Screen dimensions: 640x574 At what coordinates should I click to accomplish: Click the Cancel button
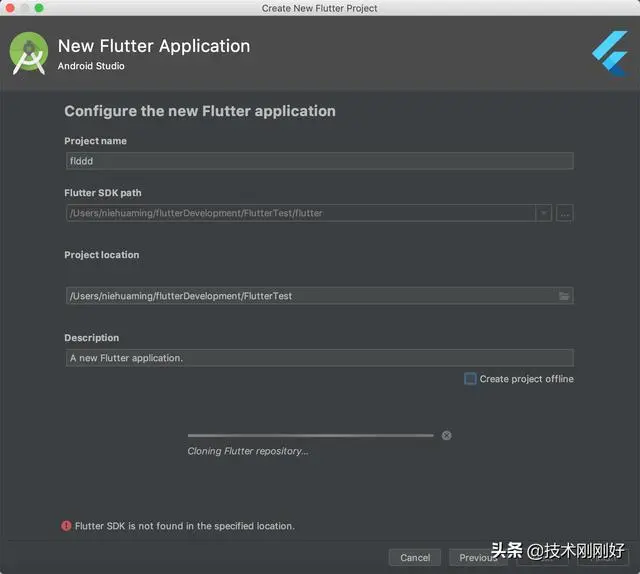pyautogui.click(x=415, y=558)
